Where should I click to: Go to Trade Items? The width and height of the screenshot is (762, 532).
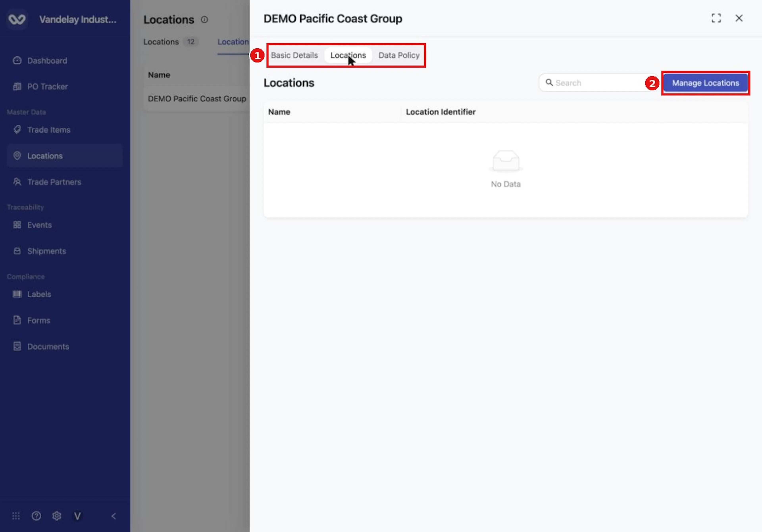pyautogui.click(x=65, y=130)
